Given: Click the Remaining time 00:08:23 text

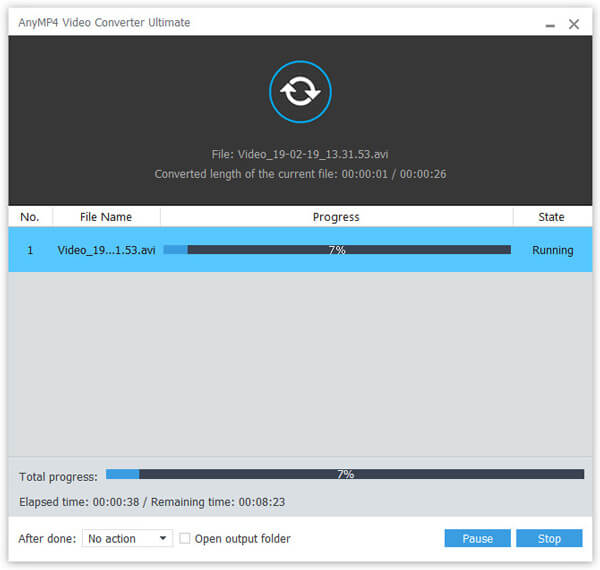Looking at the screenshot, I should pos(218,502).
